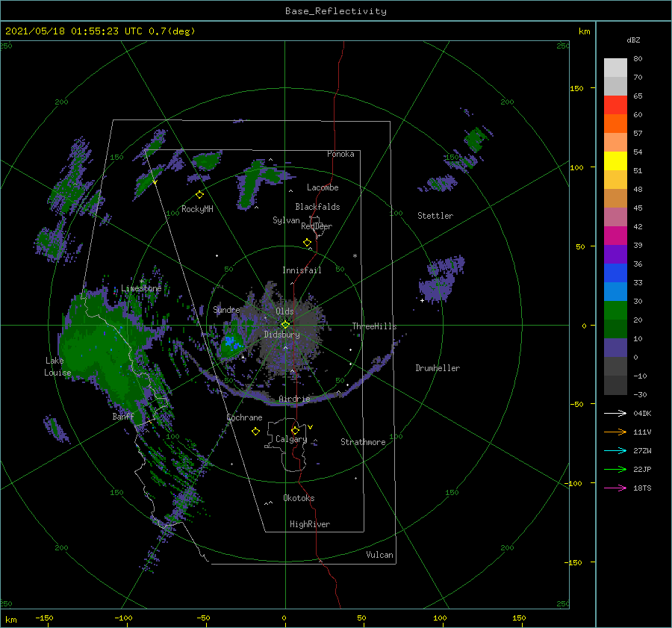
Task: Pick the magenta swatch in dBZ scale
Action: pos(615,236)
